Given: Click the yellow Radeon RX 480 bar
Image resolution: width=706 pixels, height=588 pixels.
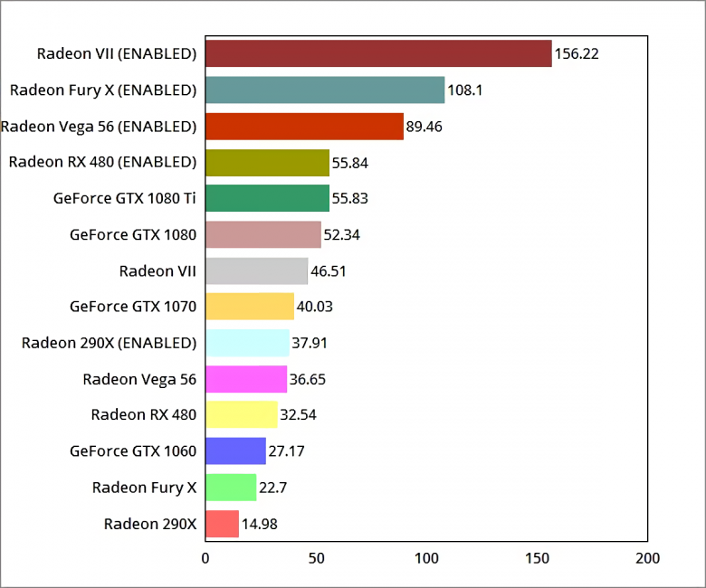Looking at the screenshot, I should tap(242, 415).
